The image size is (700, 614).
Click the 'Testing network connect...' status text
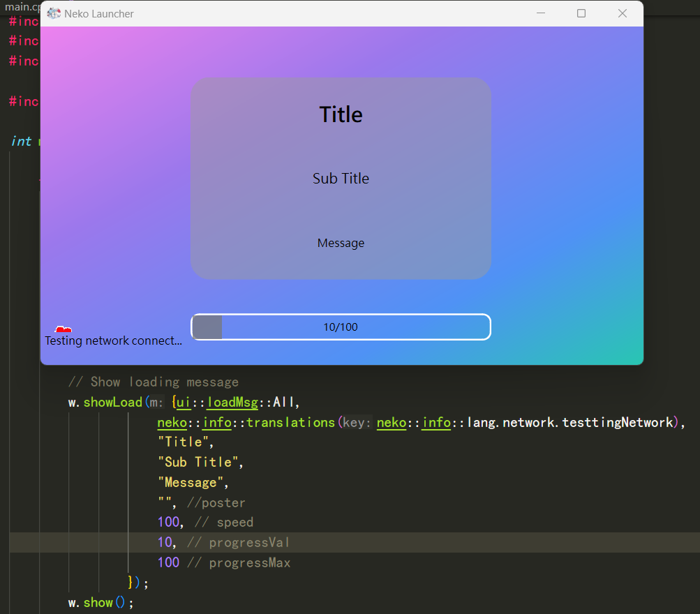pos(113,341)
